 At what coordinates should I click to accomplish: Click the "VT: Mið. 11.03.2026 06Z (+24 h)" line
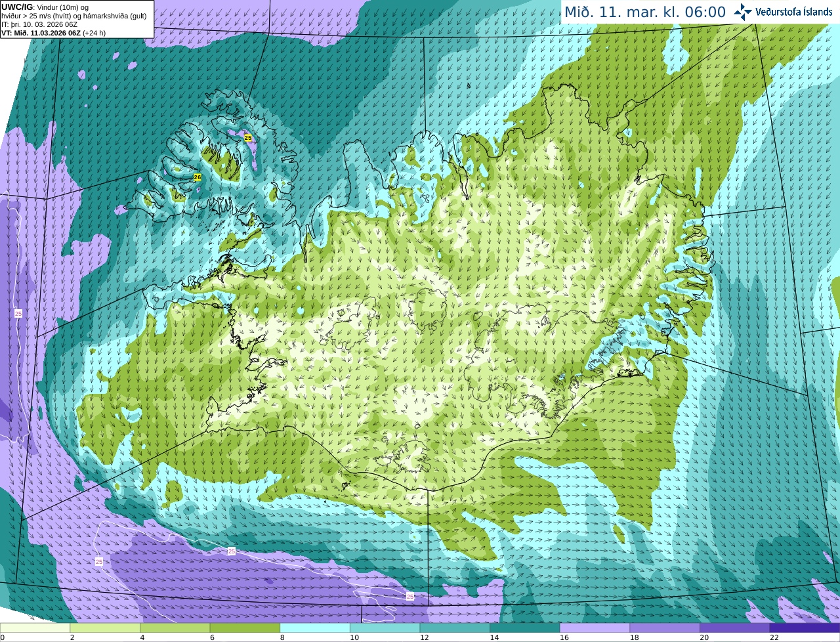pos(53,33)
